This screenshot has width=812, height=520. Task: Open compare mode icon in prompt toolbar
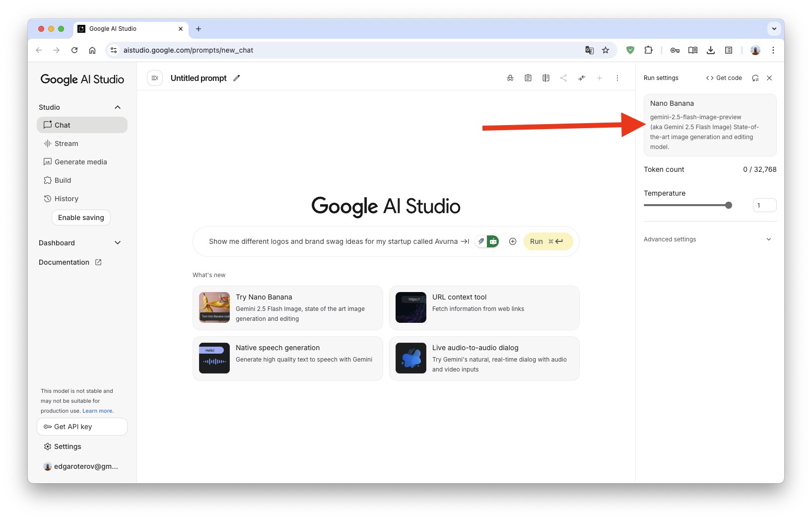(546, 78)
